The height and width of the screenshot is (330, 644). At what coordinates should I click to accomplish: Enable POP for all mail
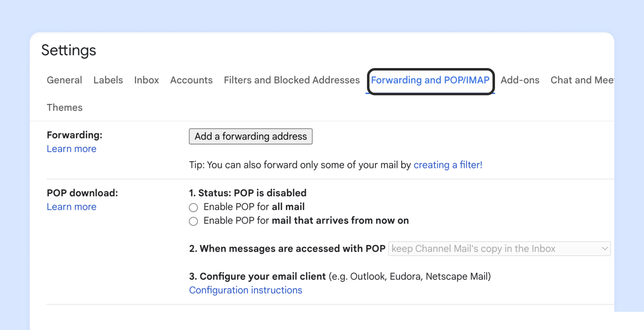[x=194, y=207]
